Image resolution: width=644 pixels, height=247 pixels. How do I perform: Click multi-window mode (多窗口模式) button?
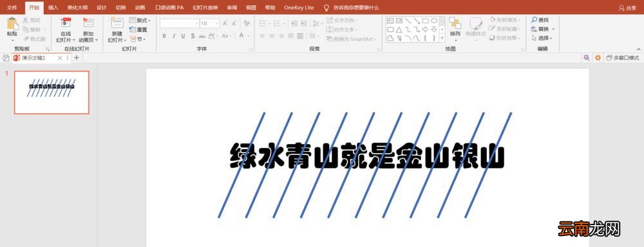coord(623,58)
